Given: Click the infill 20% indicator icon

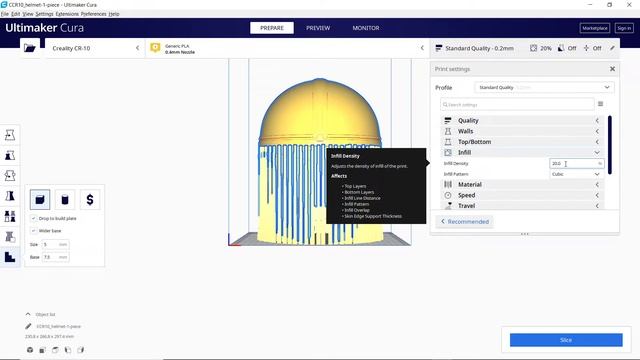Looking at the screenshot, I should pyautogui.click(x=533, y=48).
